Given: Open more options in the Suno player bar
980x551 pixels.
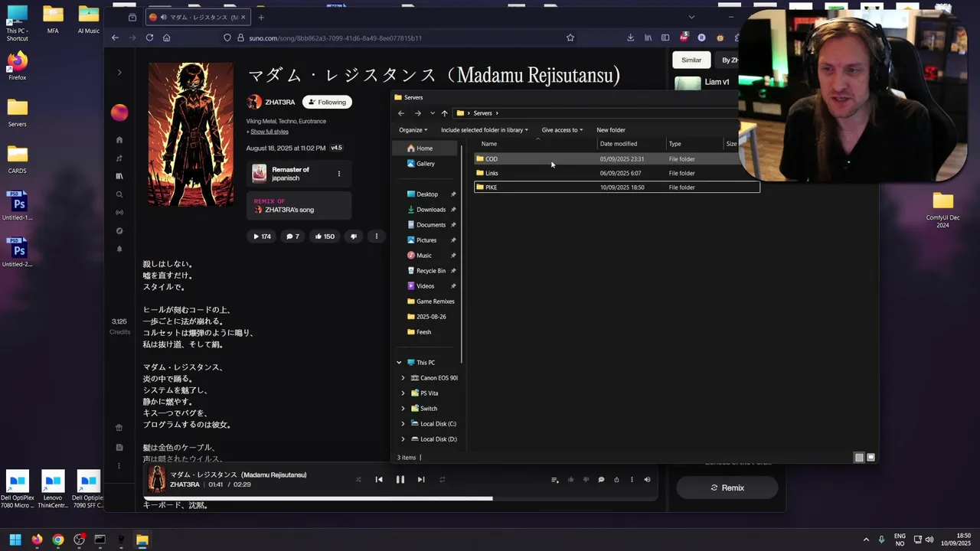Looking at the screenshot, I should 632,480.
